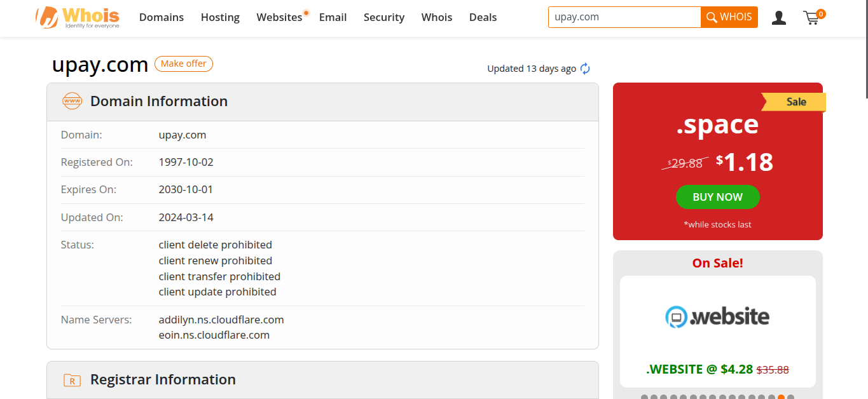Click the Domain value upay.com
Screen dimensions: 868x399
(x=183, y=135)
